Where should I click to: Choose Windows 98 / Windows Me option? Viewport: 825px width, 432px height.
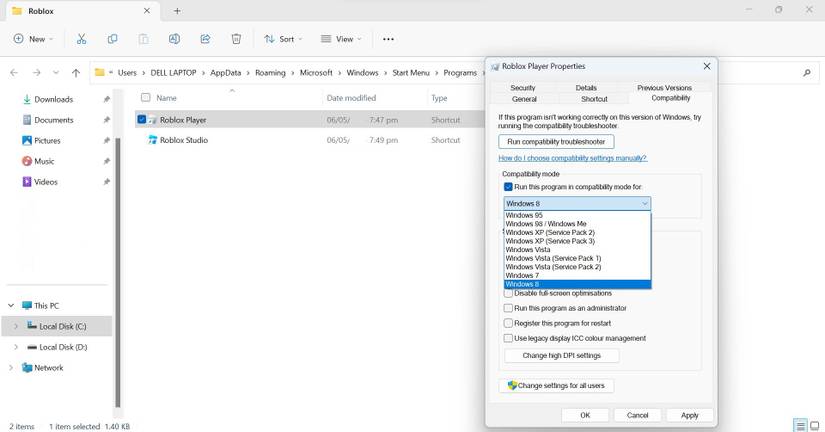(577, 224)
